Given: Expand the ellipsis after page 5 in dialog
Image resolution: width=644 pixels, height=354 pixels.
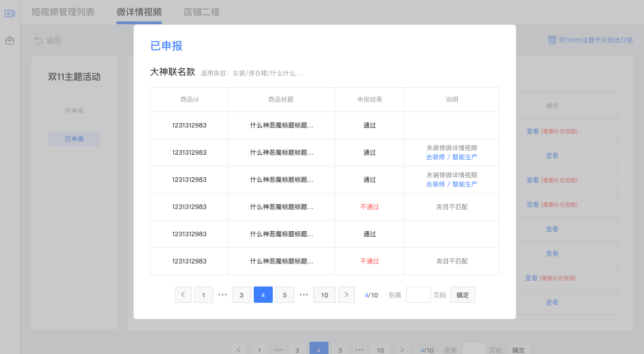Looking at the screenshot, I should click(x=304, y=295).
